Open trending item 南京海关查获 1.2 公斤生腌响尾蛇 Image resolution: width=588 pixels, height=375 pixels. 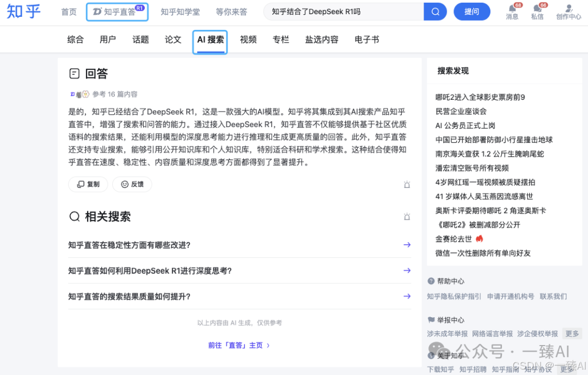coord(489,154)
